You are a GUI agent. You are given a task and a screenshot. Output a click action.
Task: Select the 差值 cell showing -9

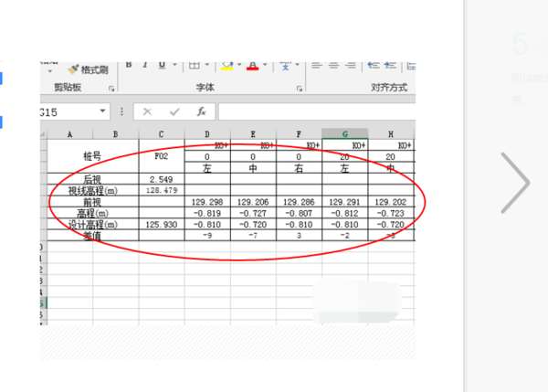tap(207, 236)
